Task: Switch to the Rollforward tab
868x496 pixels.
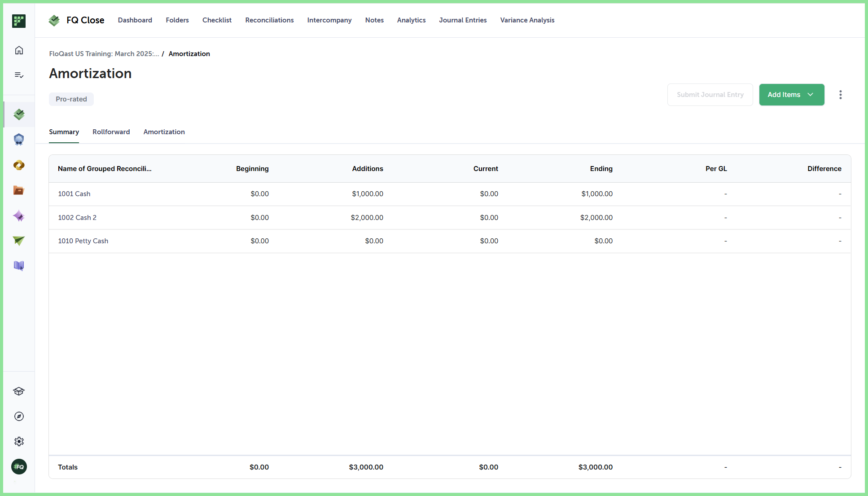Action: coord(111,132)
